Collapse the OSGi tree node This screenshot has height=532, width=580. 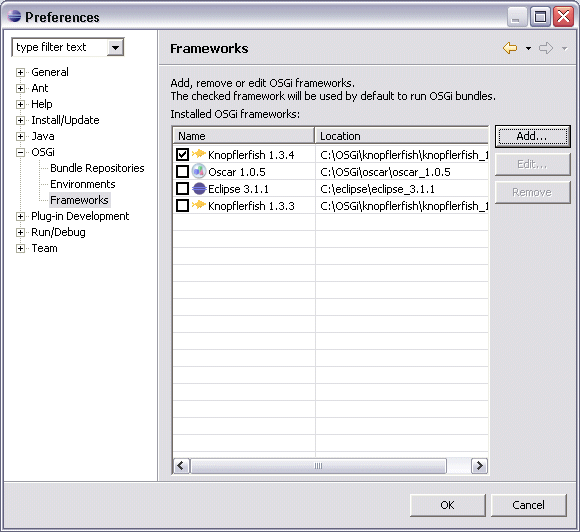pos(20,152)
